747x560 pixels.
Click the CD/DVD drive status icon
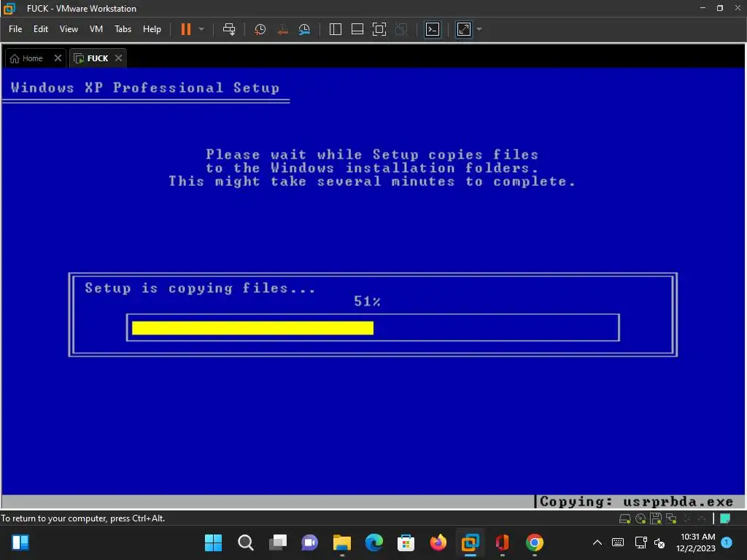[640, 519]
